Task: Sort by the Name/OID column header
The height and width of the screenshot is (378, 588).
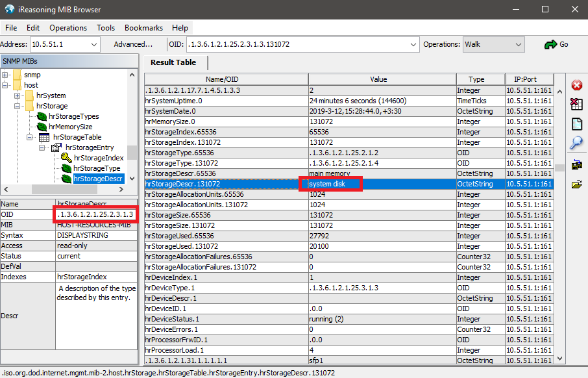Action: pos(226,79)
